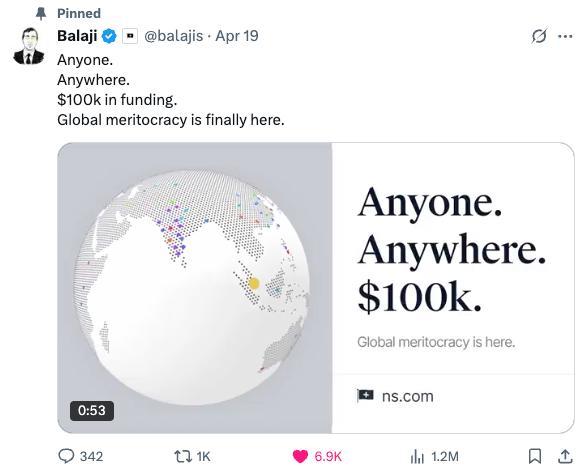Open Balaji's profile picture avatar
The image size is (585, 475).
pyautogui.click(x=29, y=46)
